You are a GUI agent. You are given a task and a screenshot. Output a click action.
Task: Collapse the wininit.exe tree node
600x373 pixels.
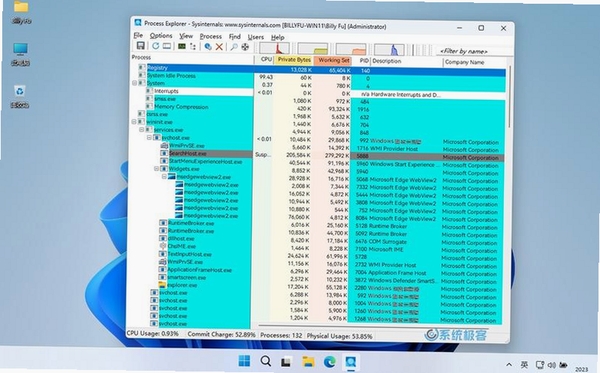coord(134,122)
